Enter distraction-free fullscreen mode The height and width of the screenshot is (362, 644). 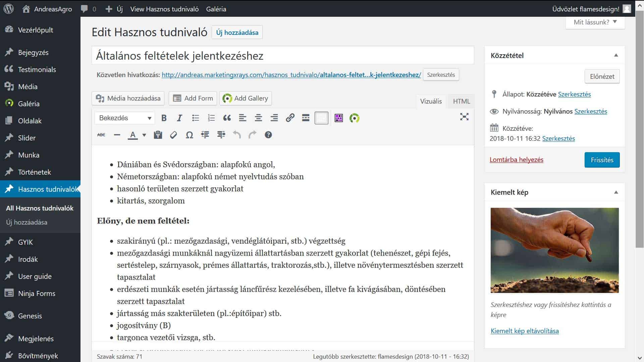click(x=464, y=117)
